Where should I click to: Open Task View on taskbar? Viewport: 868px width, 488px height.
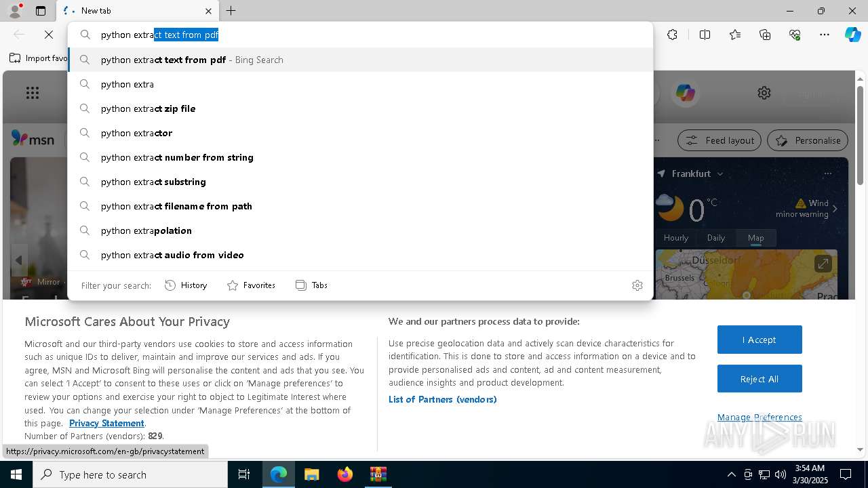(x=244, y=474)
